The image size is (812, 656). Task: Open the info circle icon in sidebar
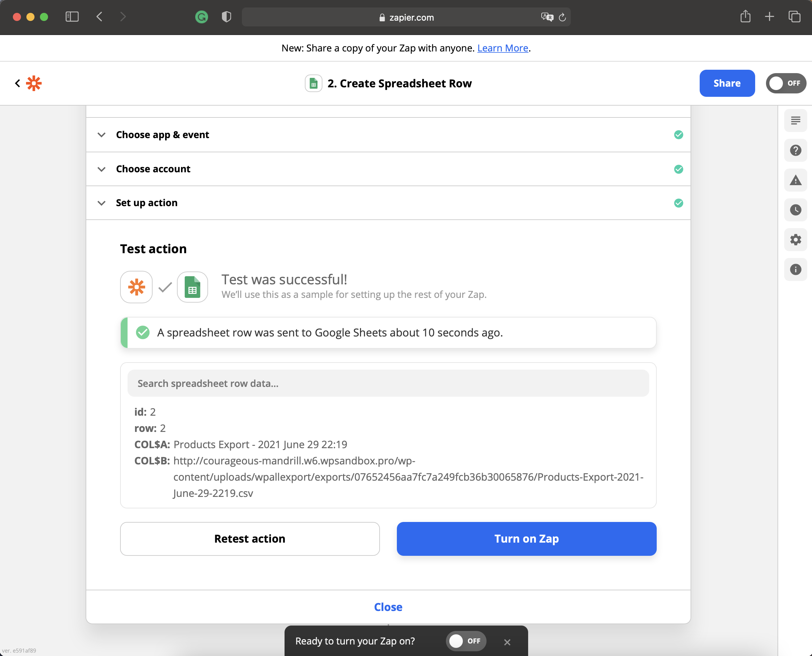coord(795,269)
